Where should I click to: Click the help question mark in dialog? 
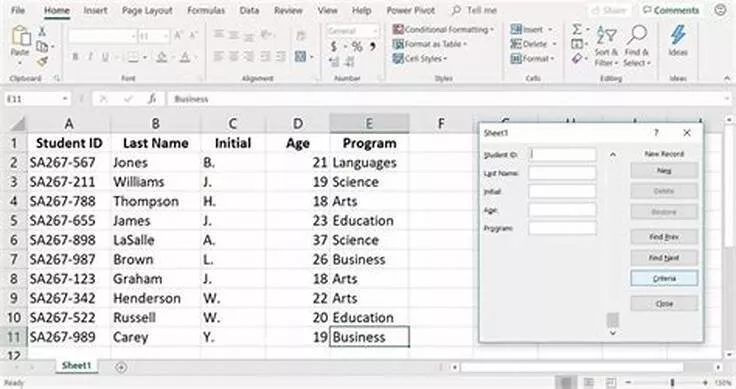coord(656,133)
